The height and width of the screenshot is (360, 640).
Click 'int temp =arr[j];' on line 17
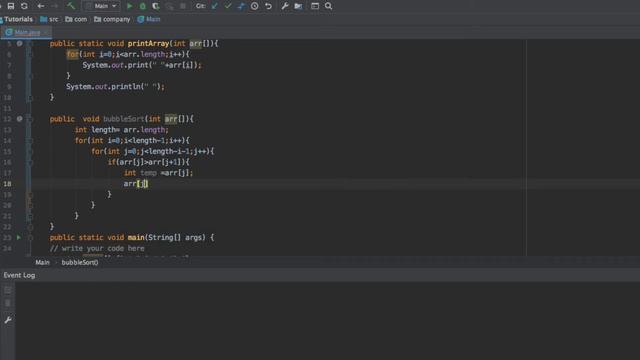tap(158, 173)
